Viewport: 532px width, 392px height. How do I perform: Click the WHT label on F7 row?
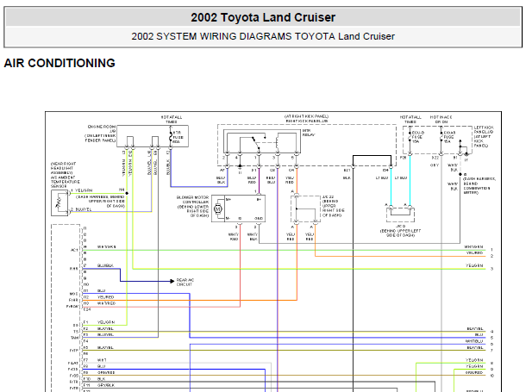point(102,360)
